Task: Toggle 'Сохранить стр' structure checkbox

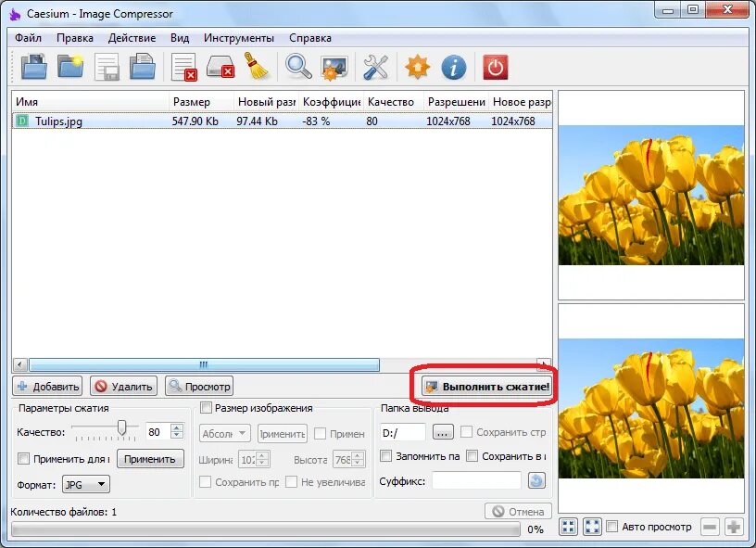Action: click(x=466, y=432)
